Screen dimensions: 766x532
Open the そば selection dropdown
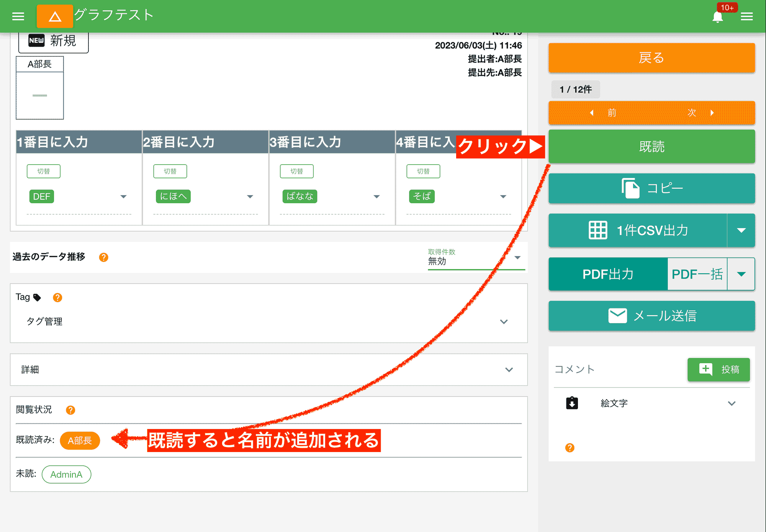click(503, 196)
